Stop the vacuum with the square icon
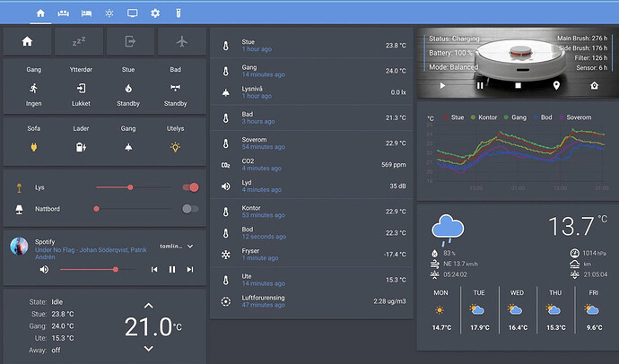Viewport: 619px width, 364px height. [518, 85]
